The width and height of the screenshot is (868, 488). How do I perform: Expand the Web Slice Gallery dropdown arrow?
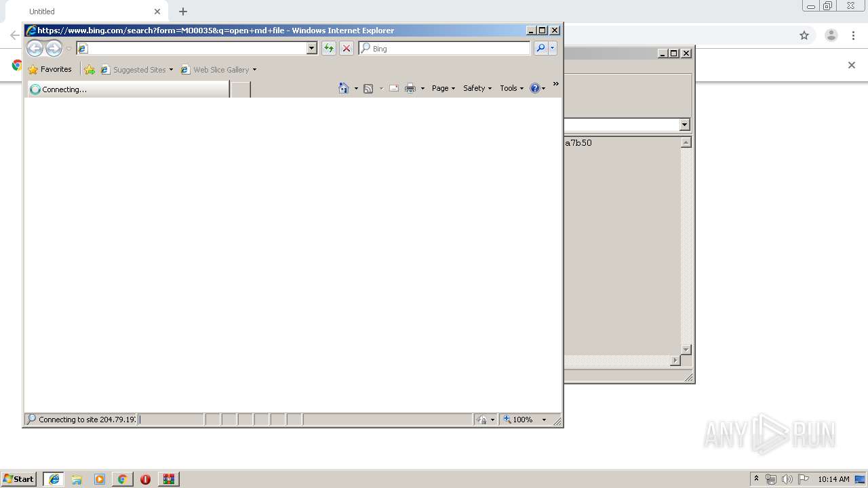(254, 70)
